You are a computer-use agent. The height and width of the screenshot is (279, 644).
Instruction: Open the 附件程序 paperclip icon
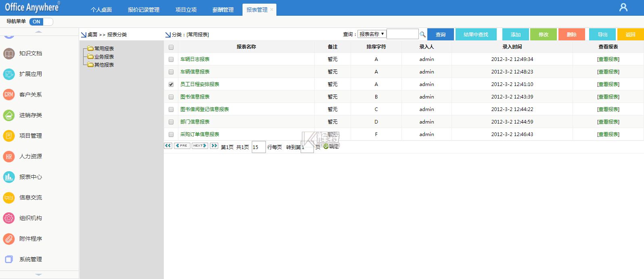point(9,239)
